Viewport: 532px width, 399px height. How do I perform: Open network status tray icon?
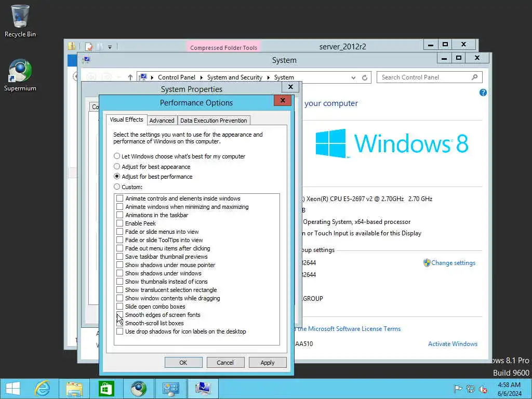pyautogui.click(x=470, y=389)
